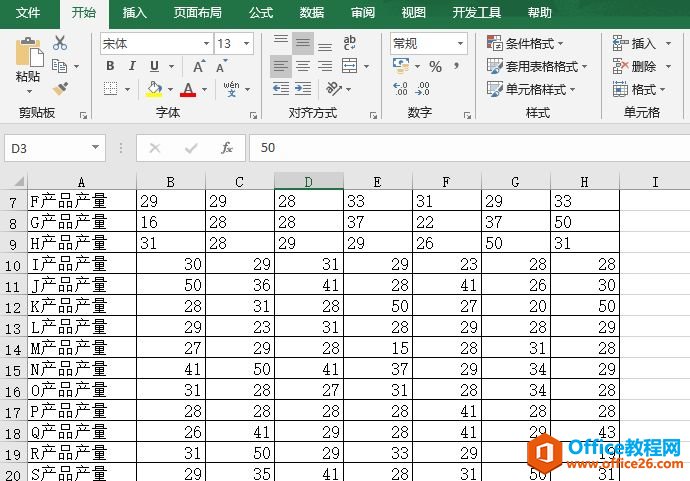The image size is (690, 481).
Task: Toggle wrap text ab icon
Action: pos(350,43)
